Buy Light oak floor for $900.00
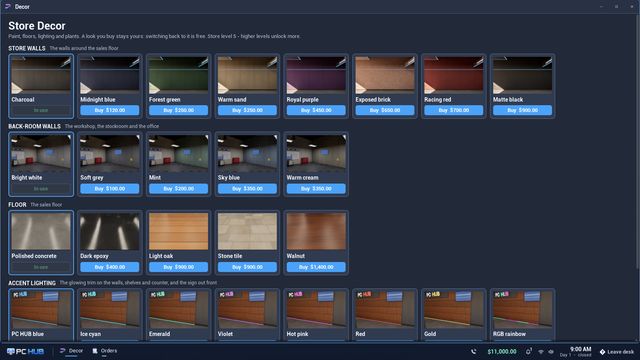The height and width of the screenshot is (360, 640). [x=178, y=267]
